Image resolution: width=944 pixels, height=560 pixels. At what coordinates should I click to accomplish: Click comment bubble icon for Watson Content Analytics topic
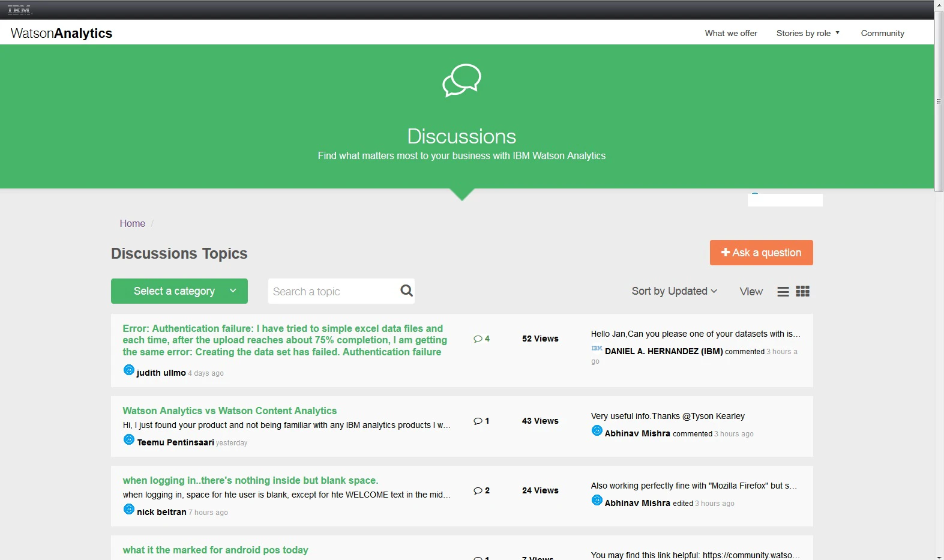click(x=478, y=421)
